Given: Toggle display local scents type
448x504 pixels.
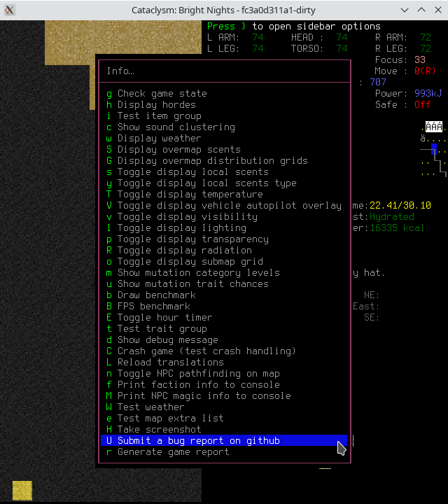Looking at the screenshot, I should pyautogui.click(x=224, y=183).
